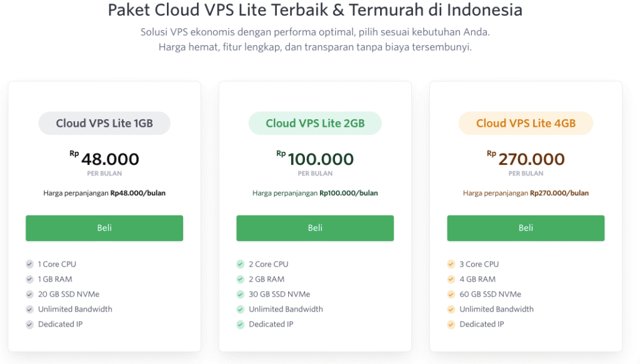Click the Cloud VPS Lite 4GB badge
This screenshot has height=364, width=640.
pyautogui.click(x=526, y=123)
